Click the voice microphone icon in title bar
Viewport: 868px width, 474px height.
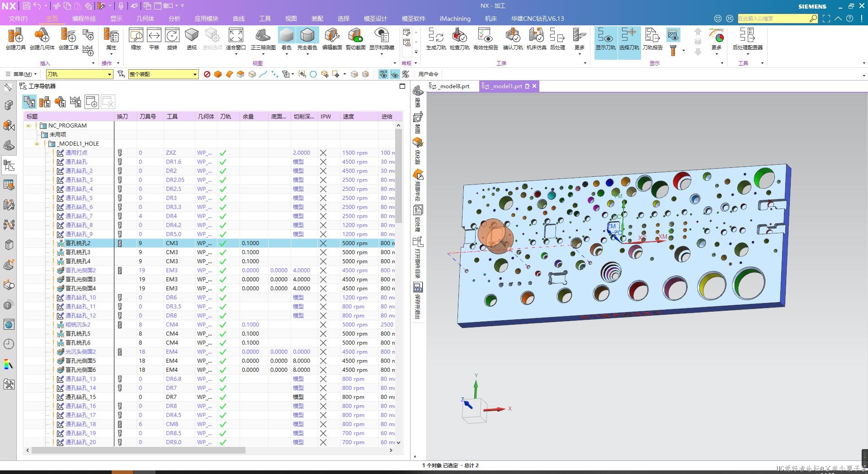click(121, 6)
